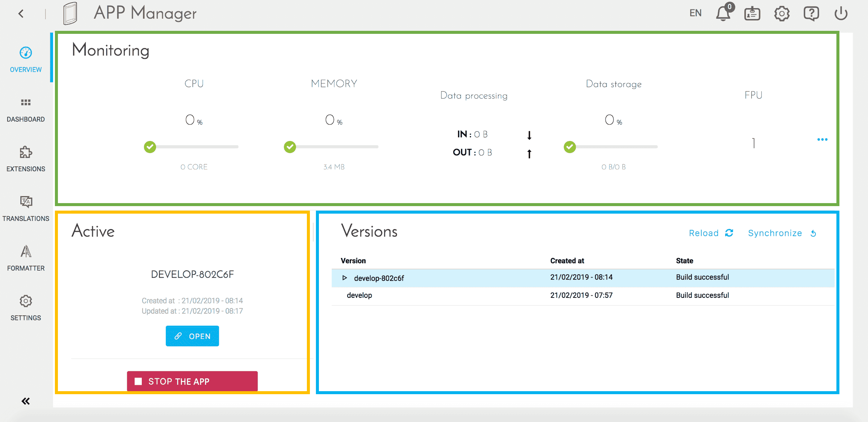
Task: Select the Overview sidebar item
Action: tap(26, 60)
